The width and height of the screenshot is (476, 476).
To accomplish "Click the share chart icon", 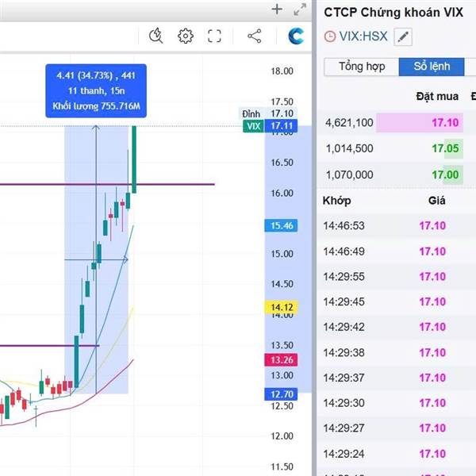I will click(x=255, y=36).
